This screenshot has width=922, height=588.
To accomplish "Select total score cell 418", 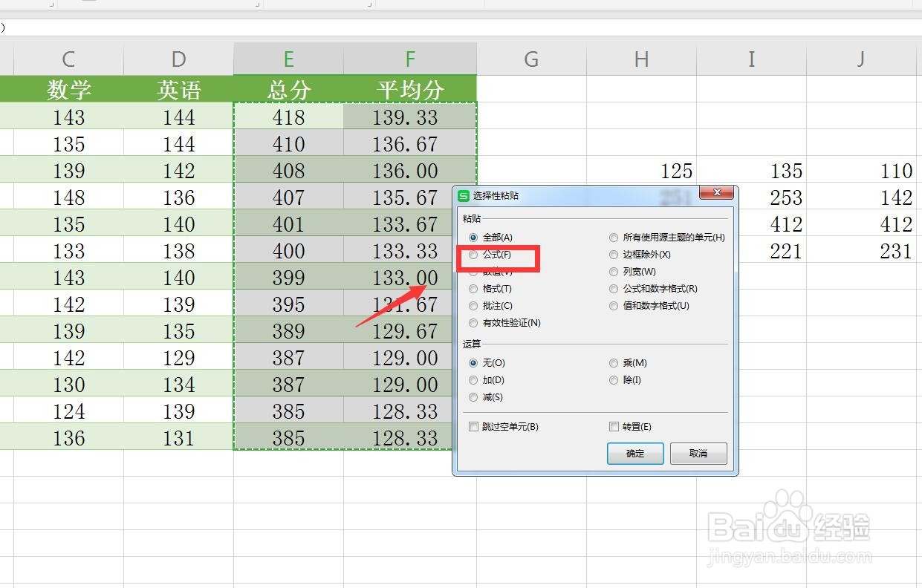I will (x=288, y=117).
